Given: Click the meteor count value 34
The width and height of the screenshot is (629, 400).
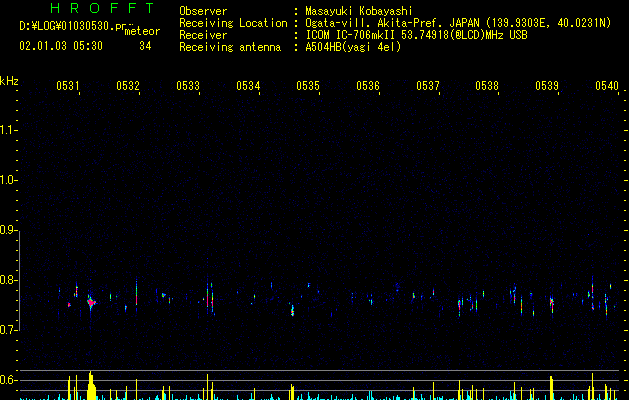Looking at the screenshot, I should pyautogui.click(x=145, y=46).
